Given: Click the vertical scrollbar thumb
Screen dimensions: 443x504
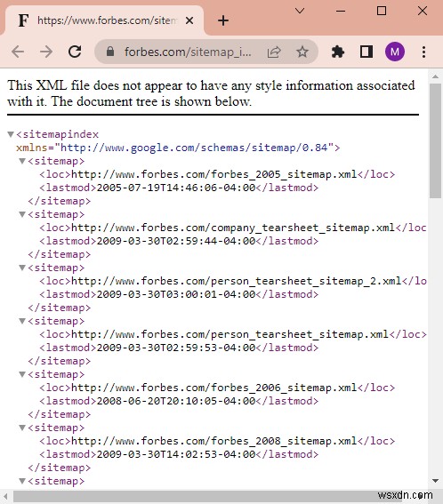Looking at the screenshot, I should point(435,140).
